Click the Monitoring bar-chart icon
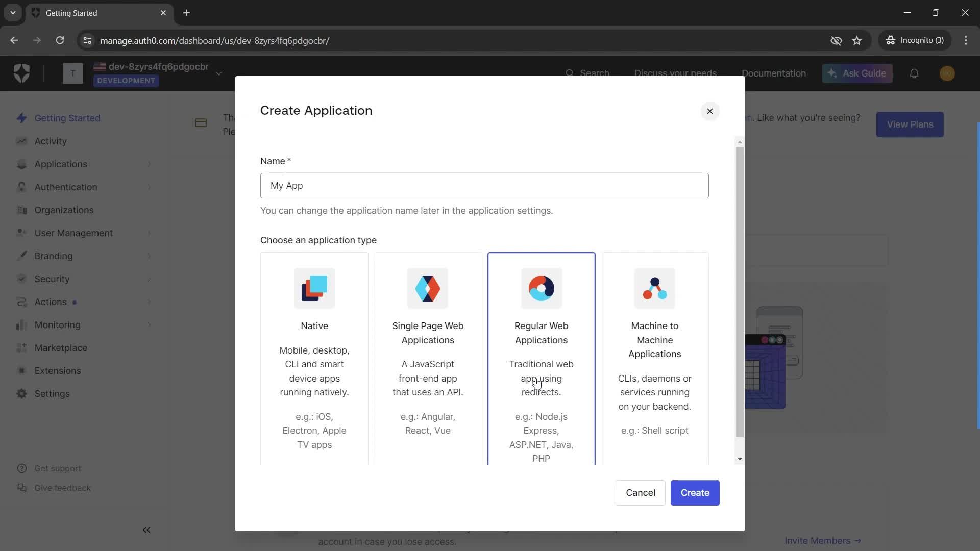The image size is (980, 551). tap(21, 324)
